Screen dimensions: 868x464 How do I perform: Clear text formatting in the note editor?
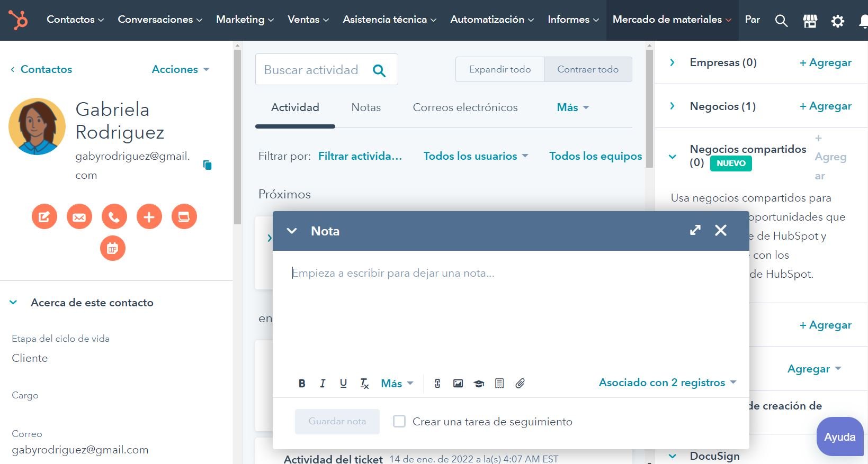(364, 384)
